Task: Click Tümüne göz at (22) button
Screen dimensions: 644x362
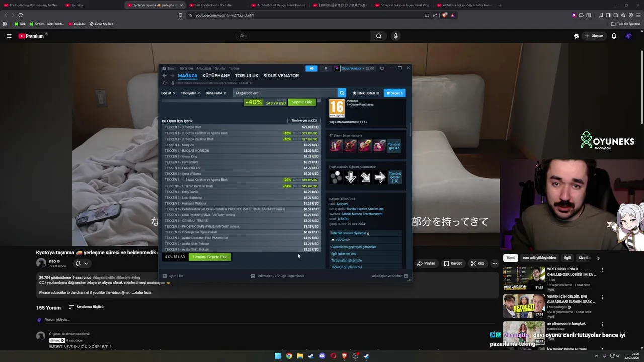Action: pyautogui.click(x=304, y=121)
